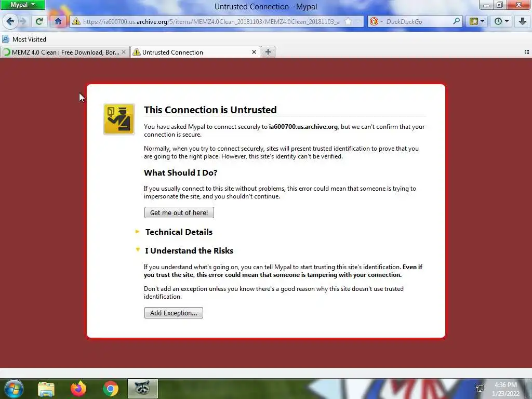Open the Home page
532x399 pixels.
(58, 22)
